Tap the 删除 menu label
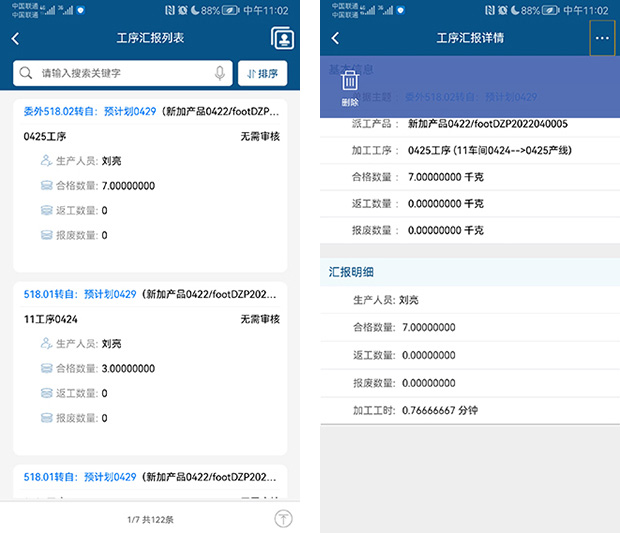The height and width of the screenshot is (533, 620). coord(350,103)
